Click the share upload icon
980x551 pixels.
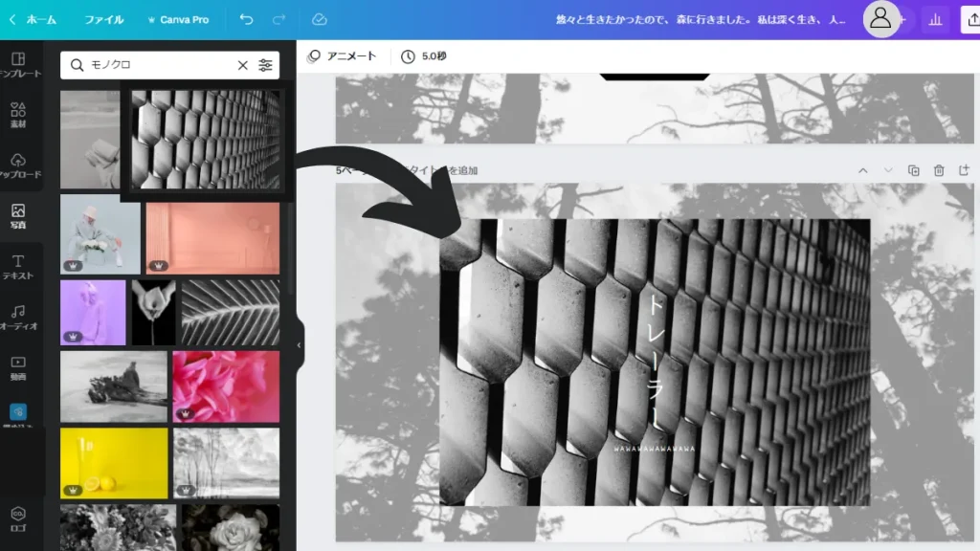click(x=972, y=20)
